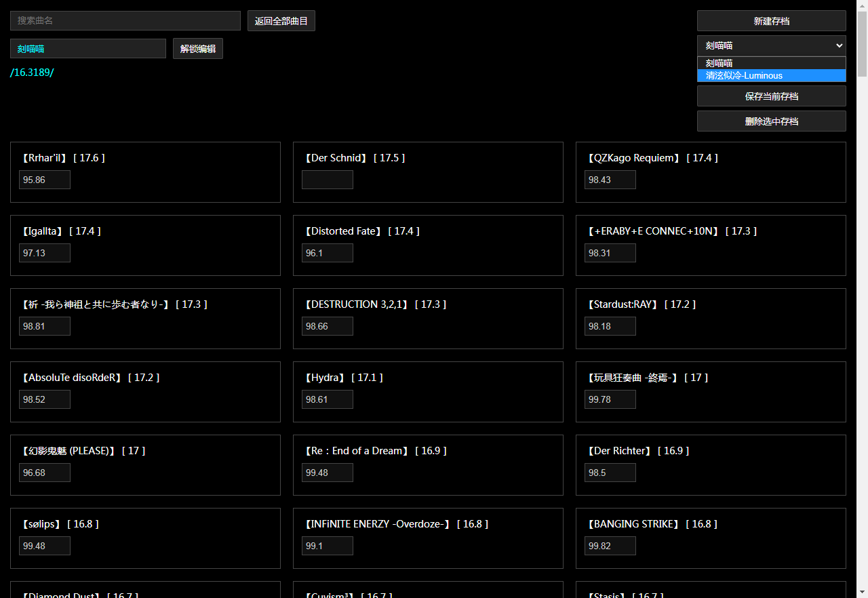
Task: Click the 【Distorted Fate】 [ 17.4 ] title
Action: point(361,231)
